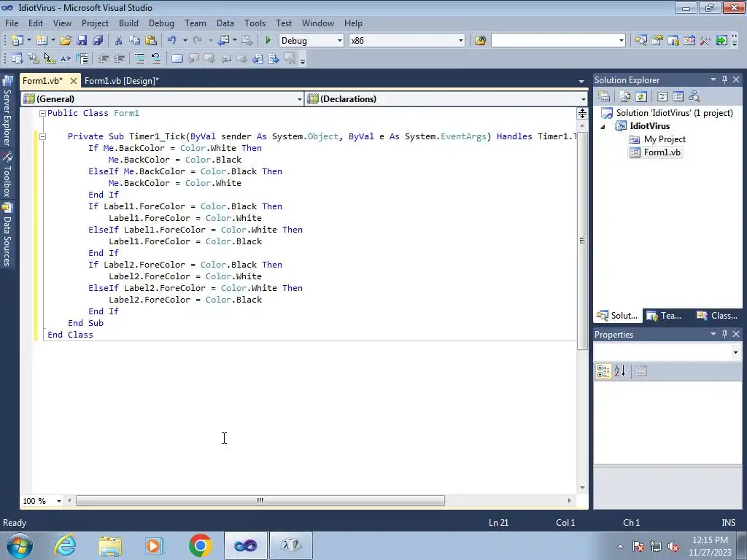Viewport: 747px width, 560px height.
Task: Click Open File folder icon
Action: pos(66,41)
